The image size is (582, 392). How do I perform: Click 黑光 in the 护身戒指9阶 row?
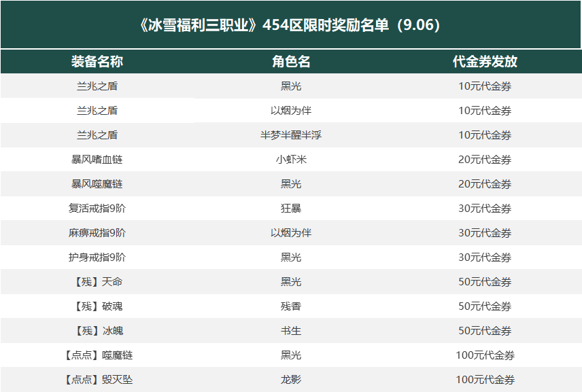(x=290, y=257)
